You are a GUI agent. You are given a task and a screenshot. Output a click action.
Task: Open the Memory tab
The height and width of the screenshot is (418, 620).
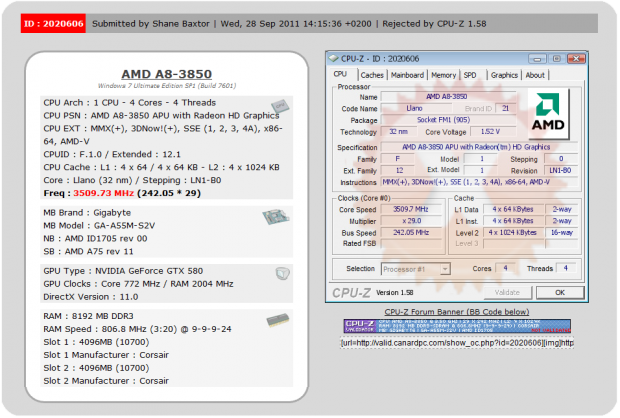click(x=443, y=75)
